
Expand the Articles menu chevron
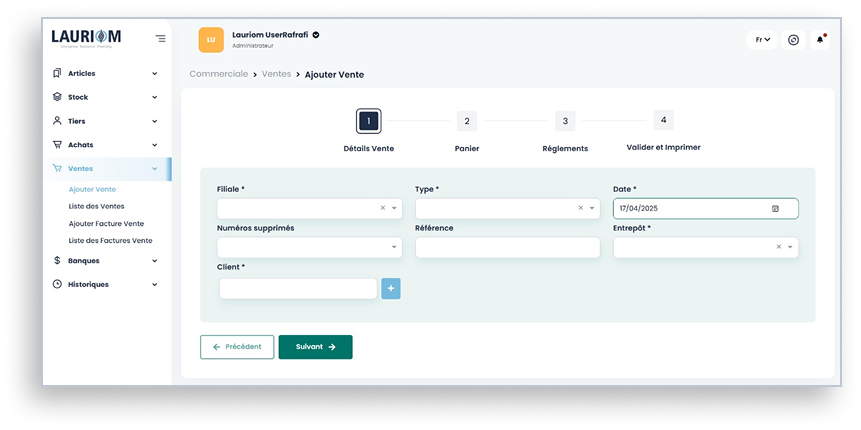click(x=155, y=74)
